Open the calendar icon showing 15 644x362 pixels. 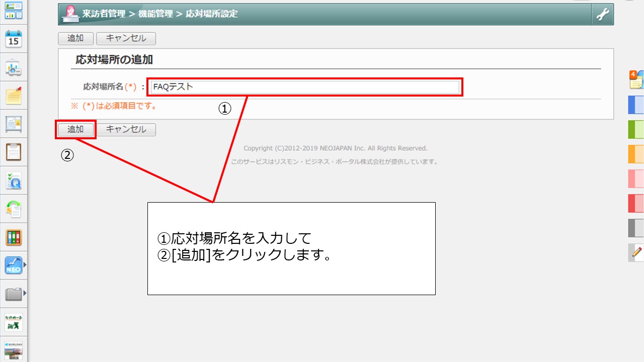pos(14,39)
